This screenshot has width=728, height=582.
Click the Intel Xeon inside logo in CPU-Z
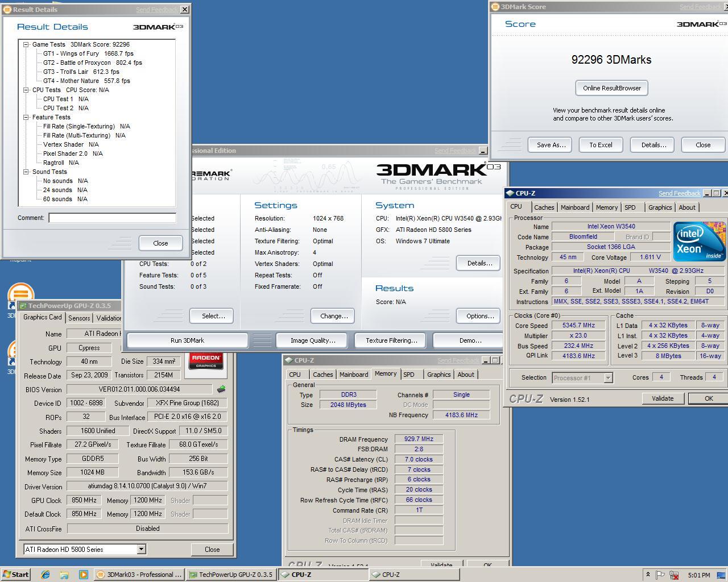pos(700,241)
